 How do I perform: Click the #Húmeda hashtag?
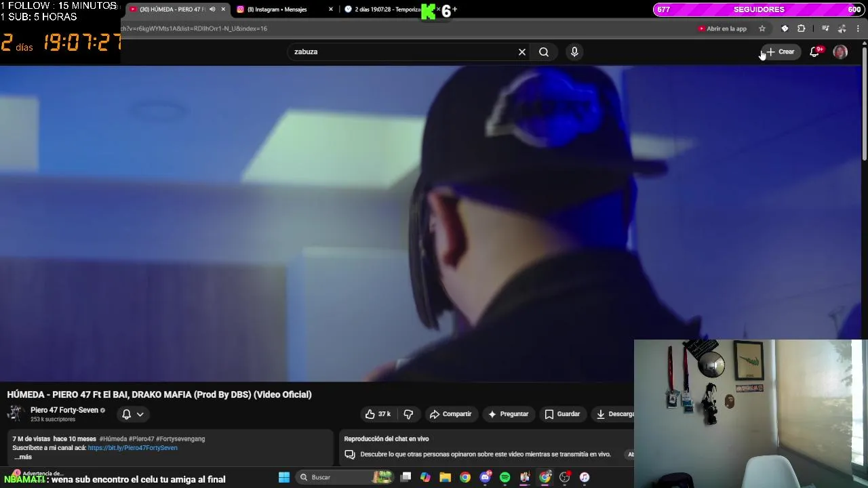tap(113, 439)
